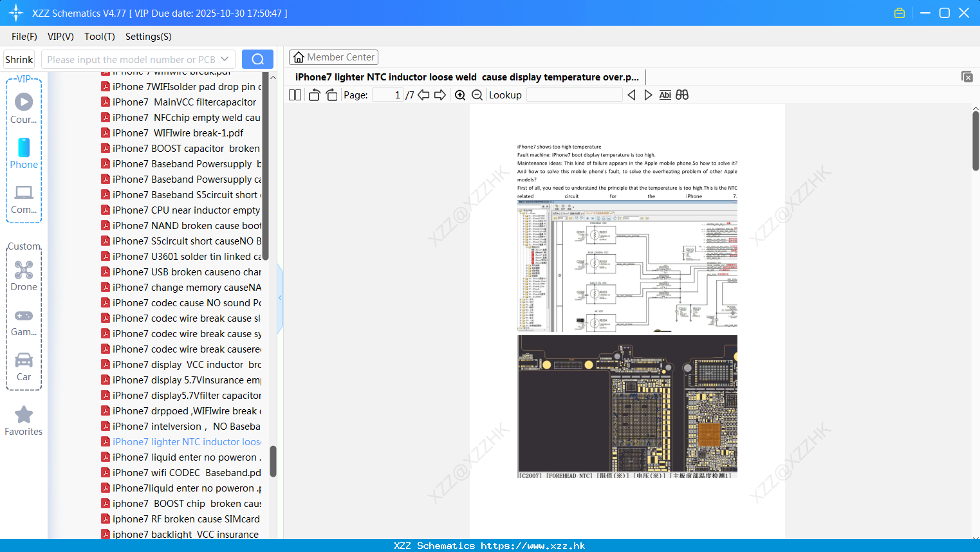Select the iPhone7 lighter NTC document tab
The height and width of the screenshot is (552, 980).
(467, 77)
